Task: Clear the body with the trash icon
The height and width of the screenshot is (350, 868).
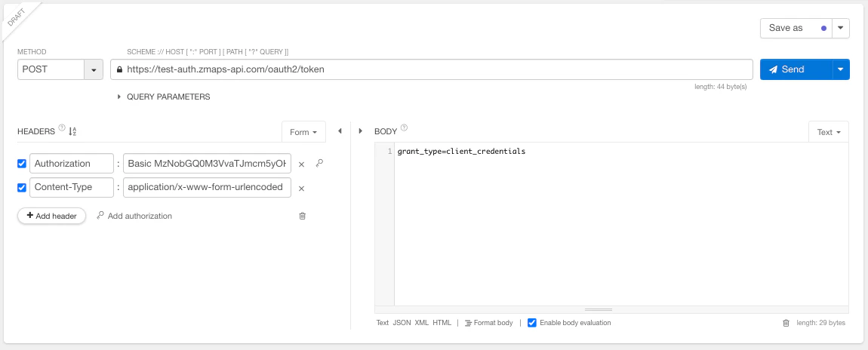Action: point(786,323)
